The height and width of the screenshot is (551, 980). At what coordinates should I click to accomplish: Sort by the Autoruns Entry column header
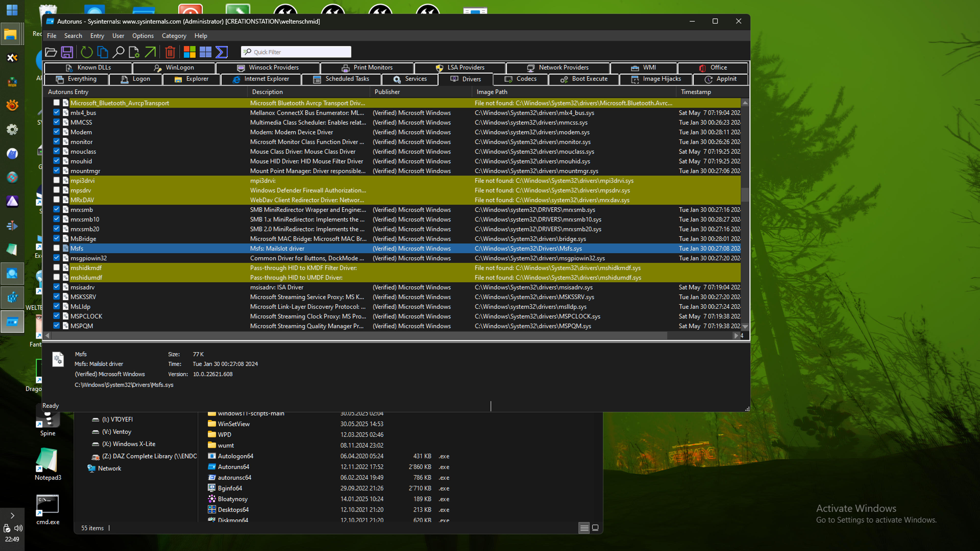[145, 92]
